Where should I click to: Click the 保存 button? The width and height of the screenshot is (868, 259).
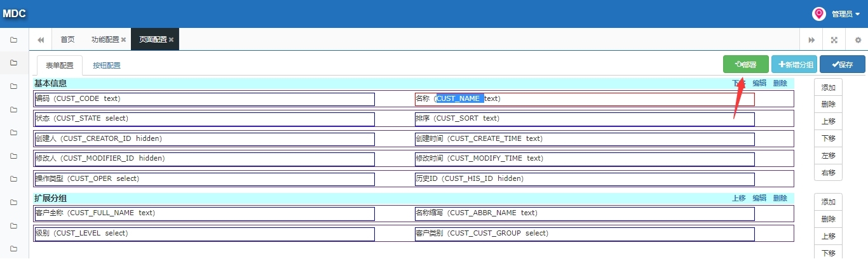coord(843,64)
